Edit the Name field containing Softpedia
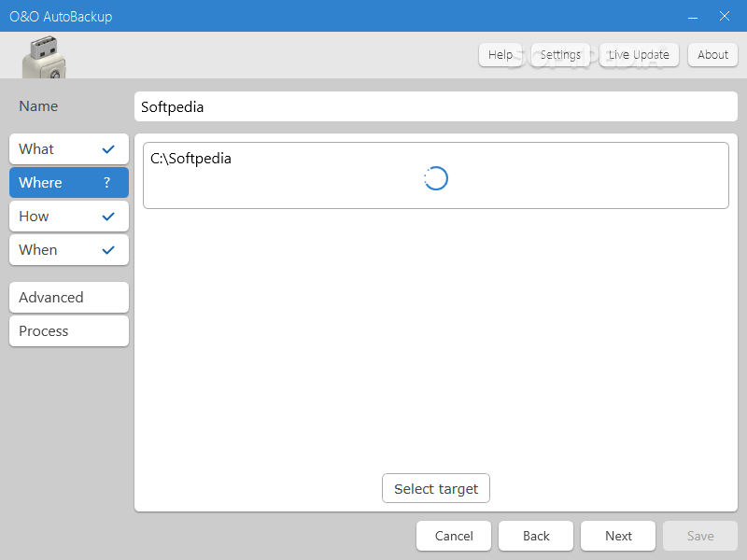The width and height of the screenshot is (747, 560). coord(436,106)
